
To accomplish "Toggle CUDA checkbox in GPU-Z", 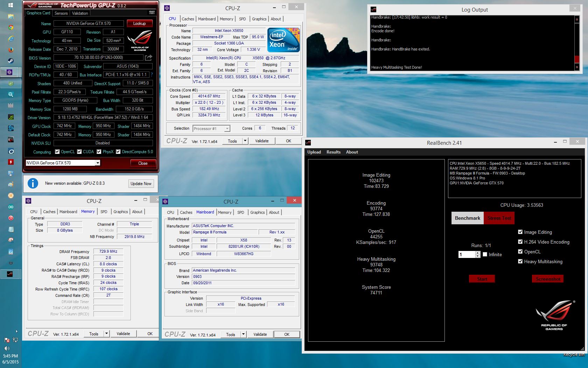I will pos(79,152).
